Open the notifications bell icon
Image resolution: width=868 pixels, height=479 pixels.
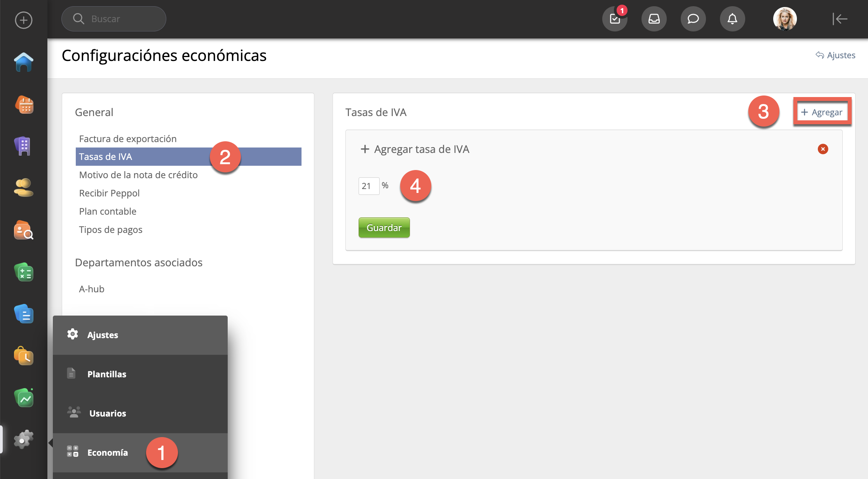pos(732,19)
